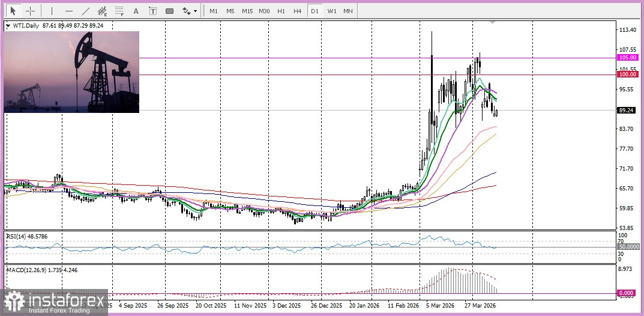Select the horizontal line tool
Screen dimensions: 644x316
69,11
